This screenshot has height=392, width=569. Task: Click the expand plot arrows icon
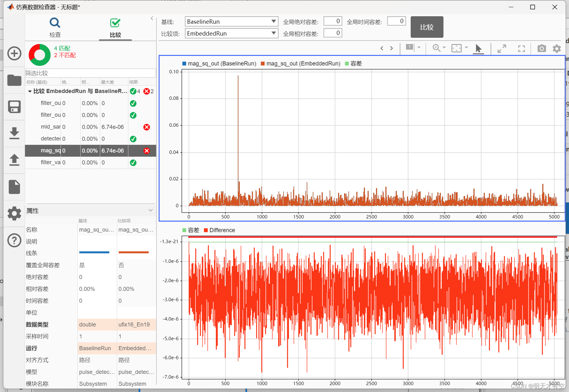pyautogui.click(x=502, y=49)
